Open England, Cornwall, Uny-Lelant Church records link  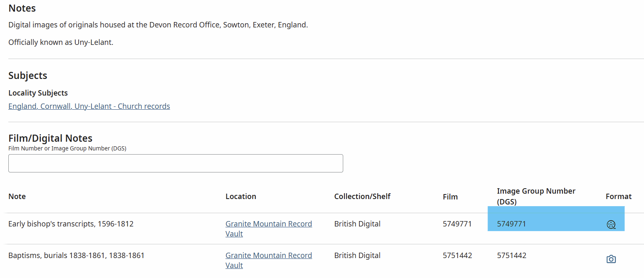(89, 106)
